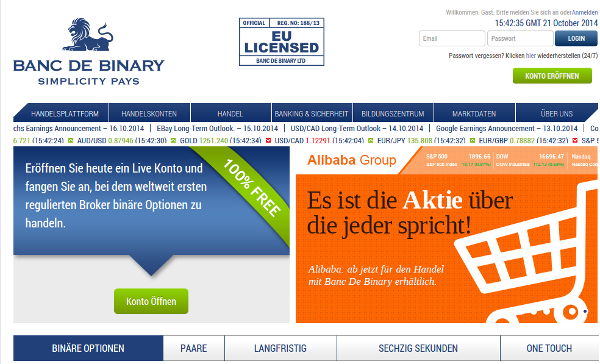
Task: Click the green arrow beside EUR/JPY ticker
Action: (x=370, y=141)
